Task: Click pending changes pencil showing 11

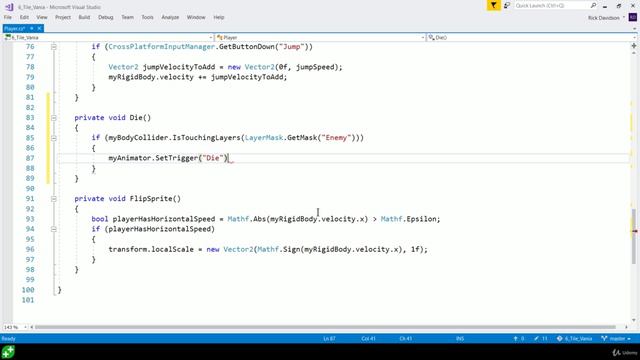Action: pyautogui.click(x=541, y=338)
